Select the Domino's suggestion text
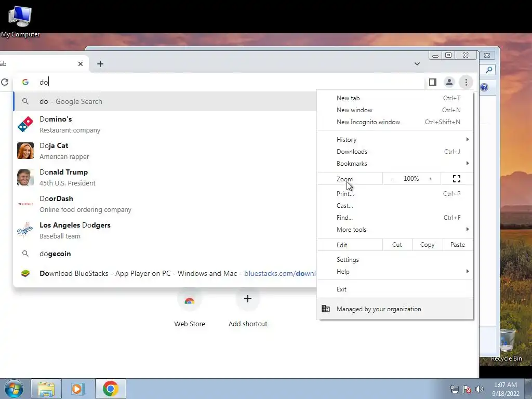Image resolution: width=532 pixels, height=399 pixels. tap(70, 124)
